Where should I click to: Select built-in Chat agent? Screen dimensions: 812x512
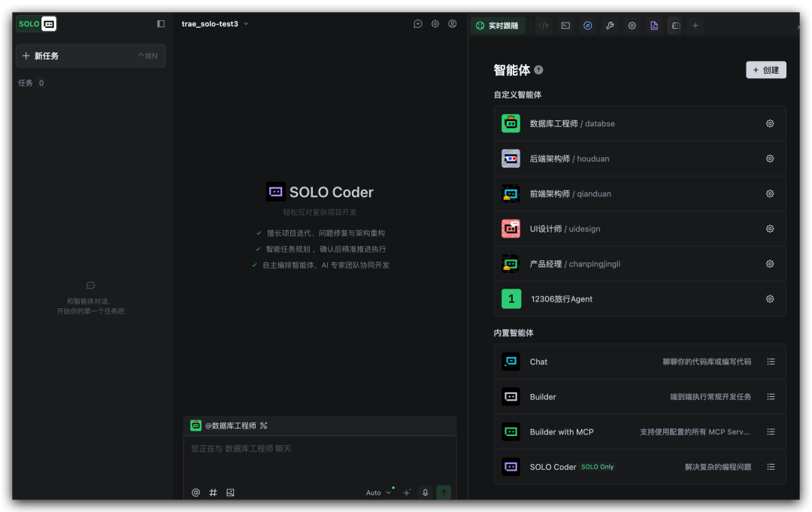click(640, 362)
